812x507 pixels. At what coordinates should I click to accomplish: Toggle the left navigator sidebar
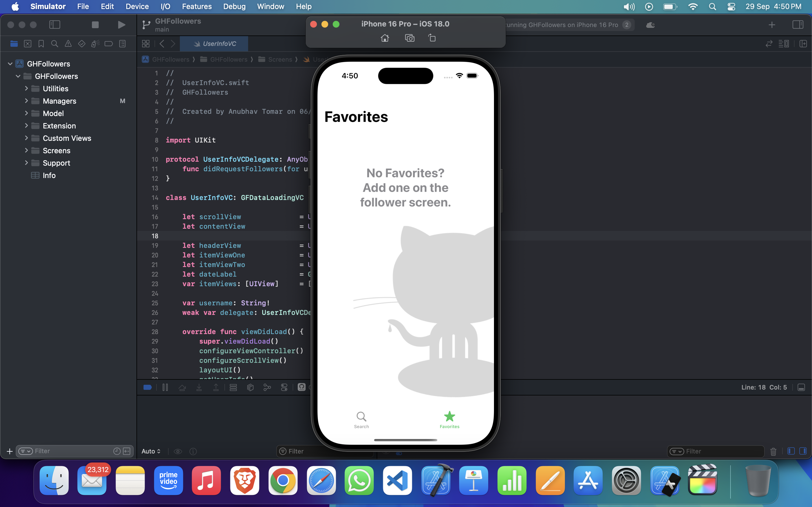click(55, 25)
